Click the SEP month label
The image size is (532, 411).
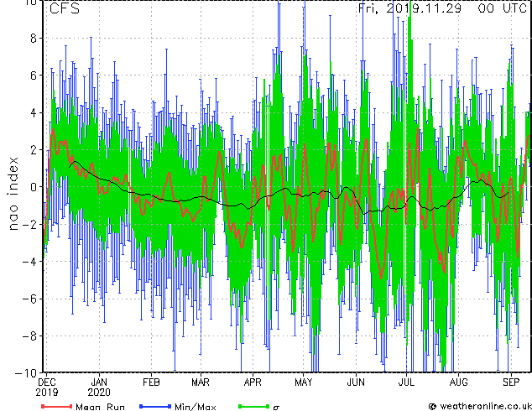coord(511,382)
